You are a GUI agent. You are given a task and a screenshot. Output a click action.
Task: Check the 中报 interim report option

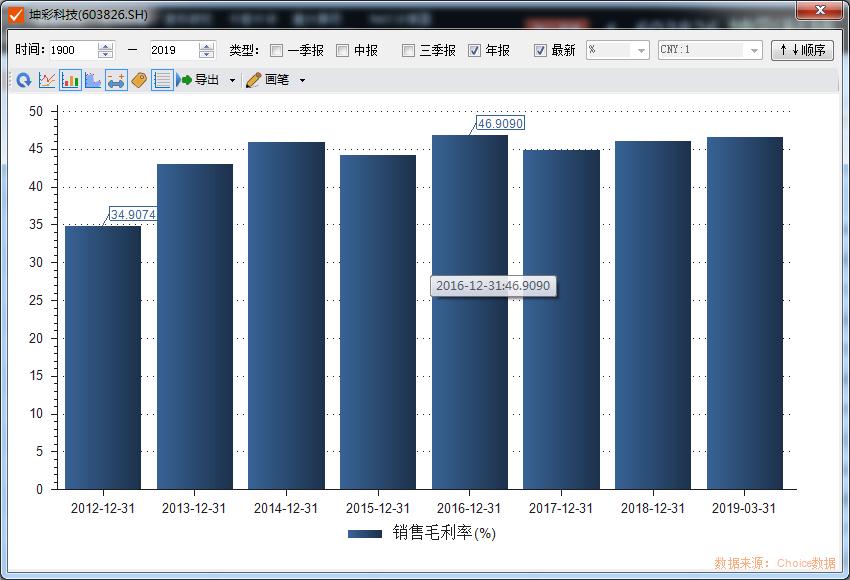coord(343,50)
